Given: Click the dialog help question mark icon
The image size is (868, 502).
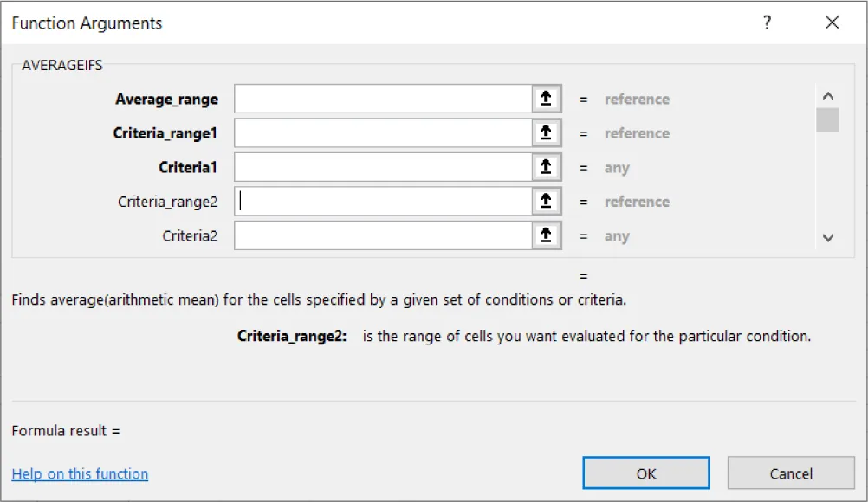Looking at the screenshot, I should 766,23.
